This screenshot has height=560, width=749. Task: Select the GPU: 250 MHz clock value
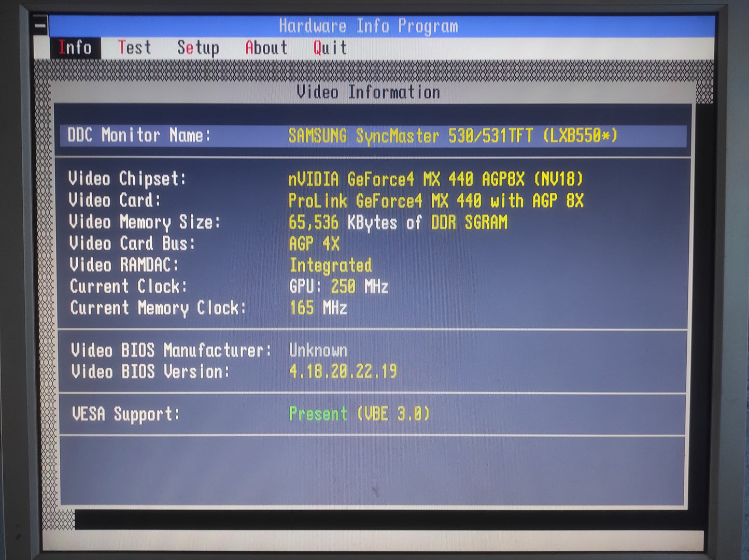pyautogui.click(x=338, y=286)
